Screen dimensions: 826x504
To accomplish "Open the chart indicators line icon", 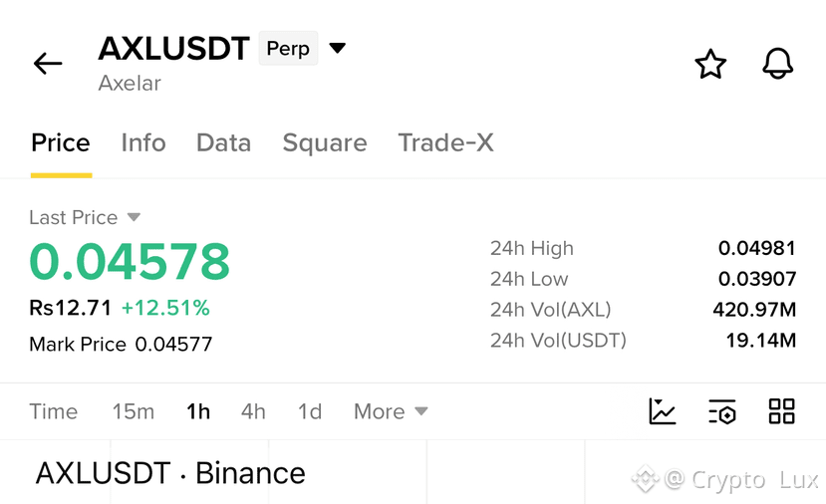I will pyautogui.click(x=663, y=411).
